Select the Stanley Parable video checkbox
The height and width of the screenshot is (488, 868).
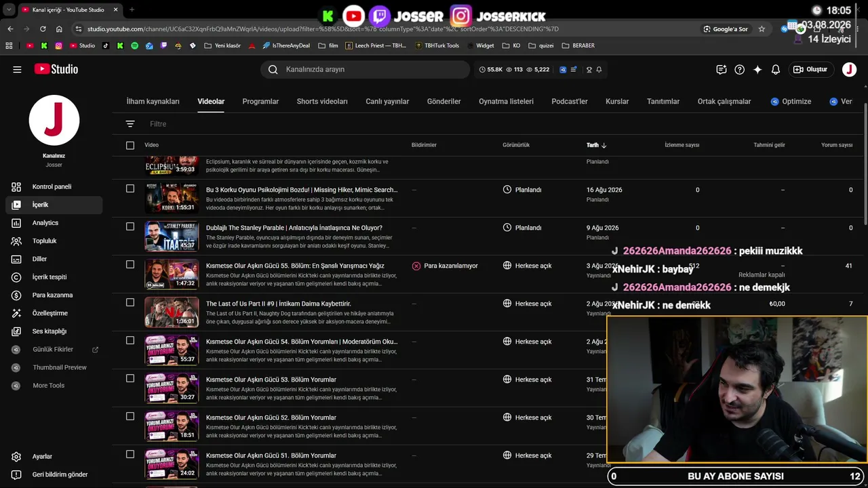coord(130,226)
